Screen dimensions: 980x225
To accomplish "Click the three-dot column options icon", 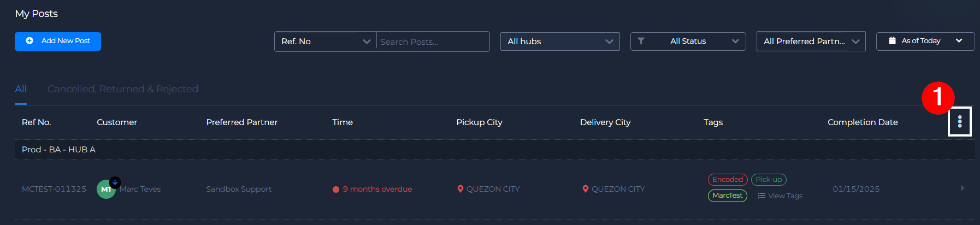I will coord(960,122).
